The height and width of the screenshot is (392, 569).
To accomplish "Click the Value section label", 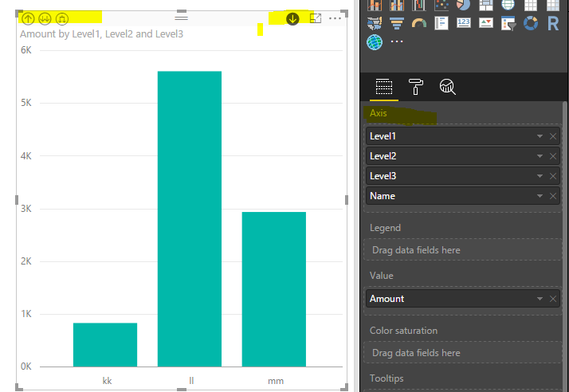I will pyautogui.click(x=382, y=276).
